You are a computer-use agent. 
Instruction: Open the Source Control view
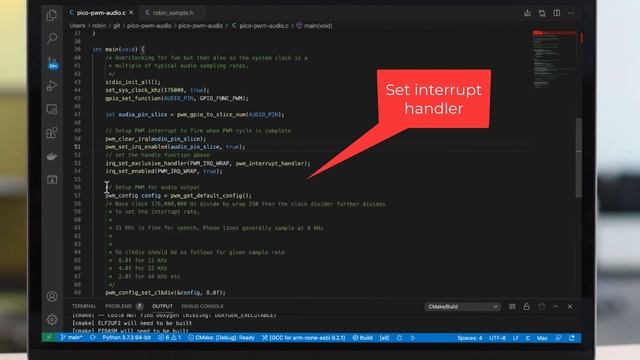[52, 63]
